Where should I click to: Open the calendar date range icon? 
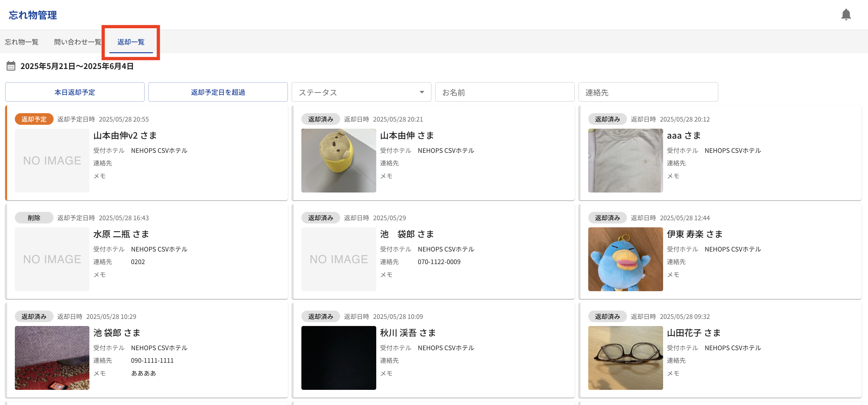[11, 66]
